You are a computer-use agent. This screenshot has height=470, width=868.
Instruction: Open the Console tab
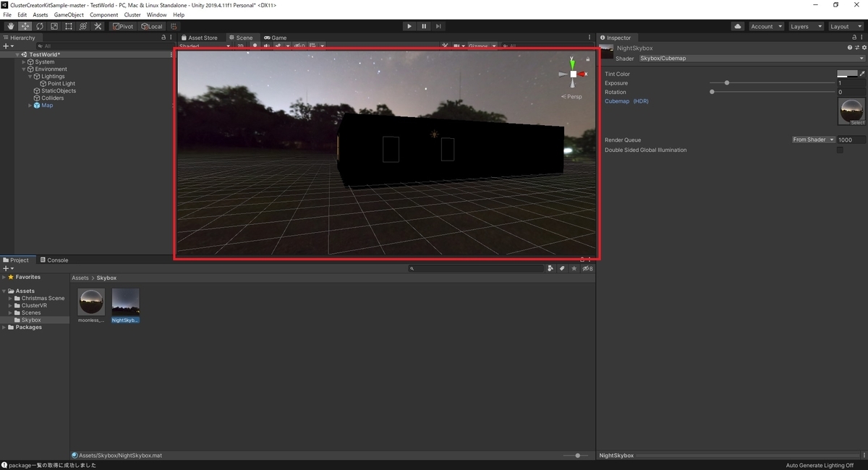(54, 260)
